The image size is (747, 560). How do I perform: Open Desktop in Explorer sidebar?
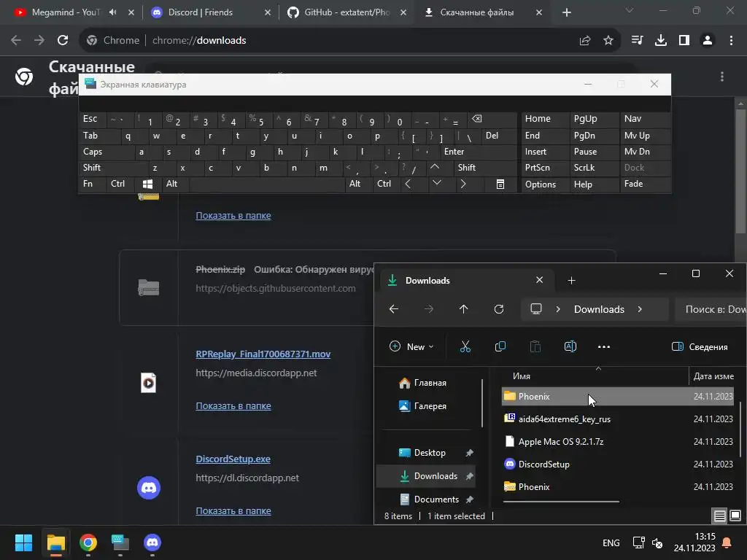click(x=430, y=453)
